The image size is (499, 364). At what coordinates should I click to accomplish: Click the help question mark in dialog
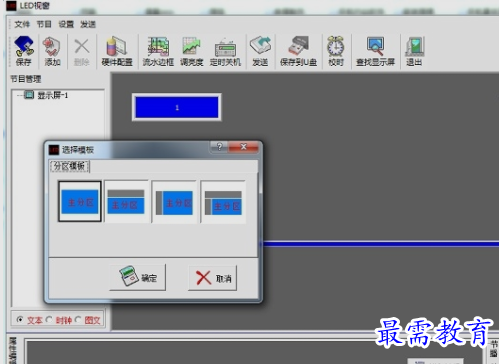[219, 147]
